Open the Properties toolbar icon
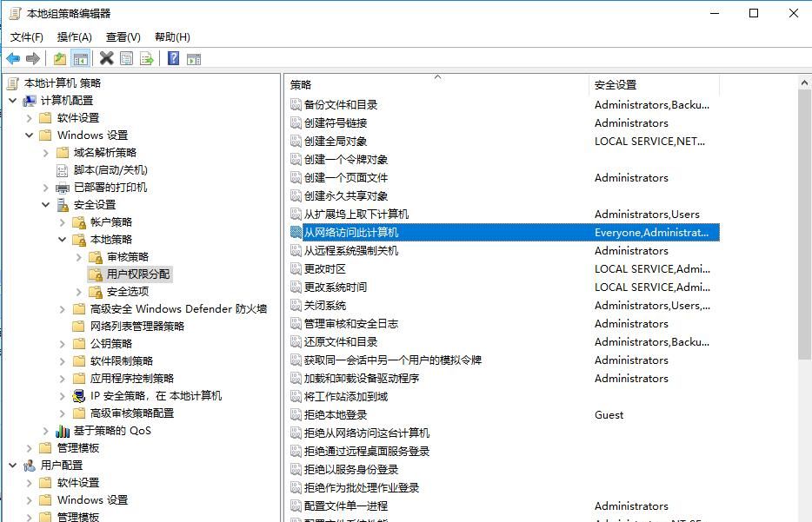 pos(125,58)
